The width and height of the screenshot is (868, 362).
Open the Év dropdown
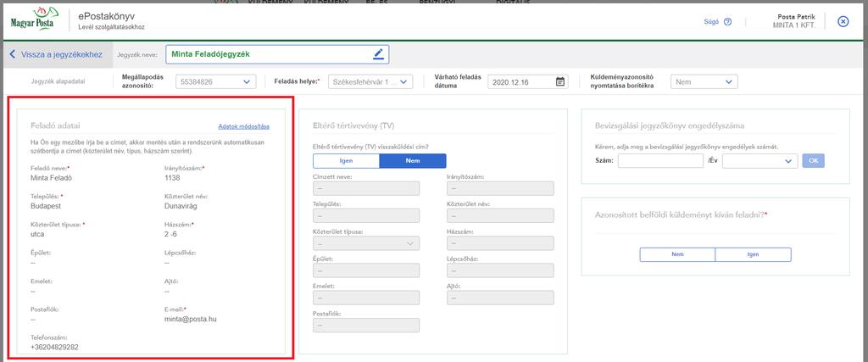[759, 161]
